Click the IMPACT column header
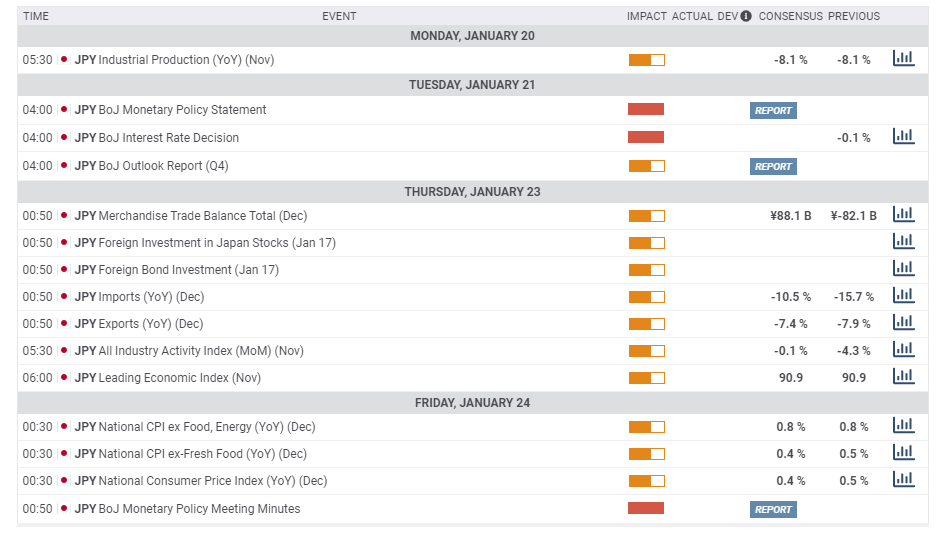This screenshot has width=937, height=535. (x=647, y=16)
